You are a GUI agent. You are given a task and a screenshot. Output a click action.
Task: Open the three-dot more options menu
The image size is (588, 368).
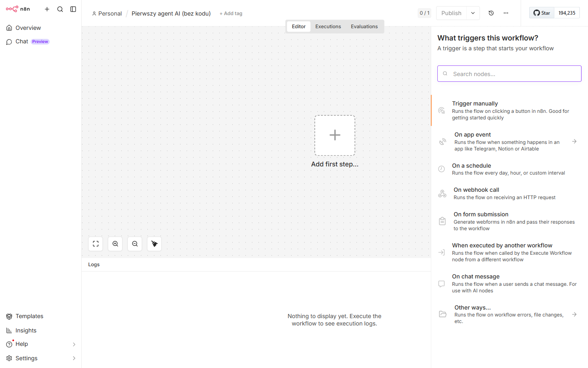tap(506, 13)
